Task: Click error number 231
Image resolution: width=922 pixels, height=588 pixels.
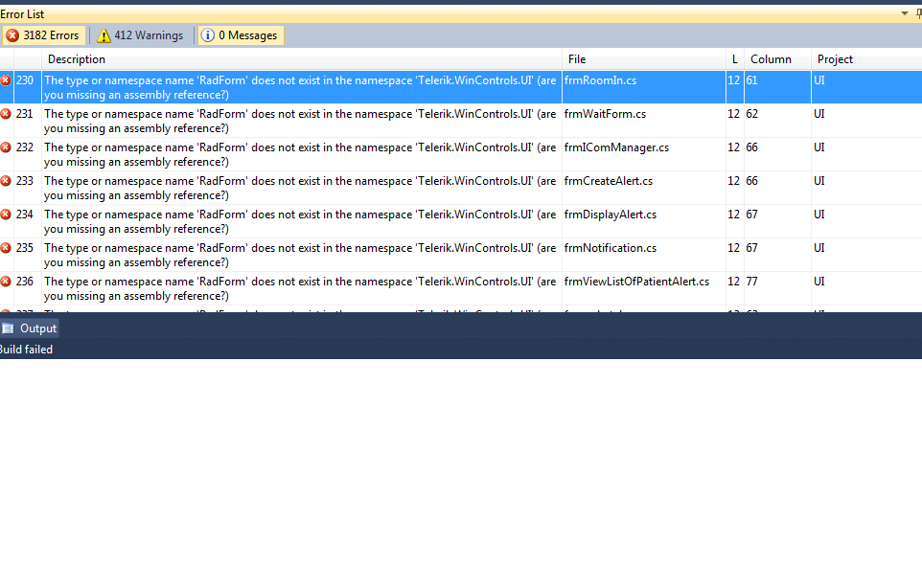Action: 25,114
